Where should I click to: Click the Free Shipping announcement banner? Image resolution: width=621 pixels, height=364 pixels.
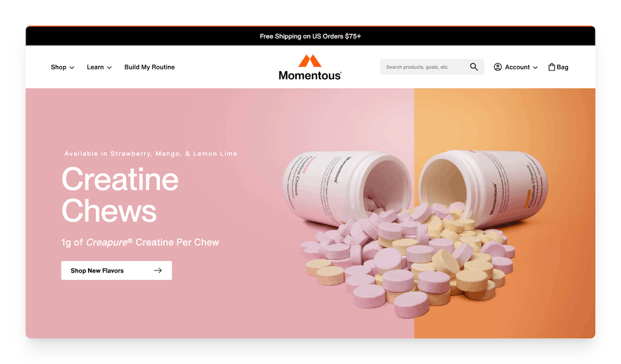point(310,36)
